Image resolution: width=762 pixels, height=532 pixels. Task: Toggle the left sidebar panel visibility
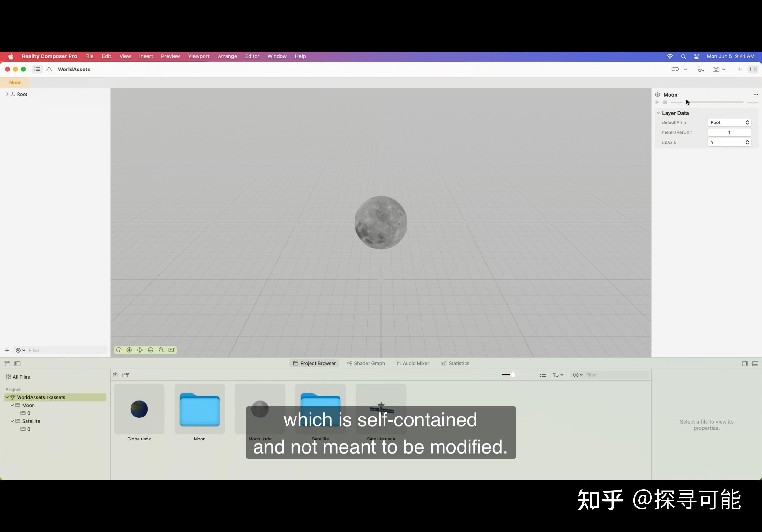pyautogui.click(x=18, y=364)
